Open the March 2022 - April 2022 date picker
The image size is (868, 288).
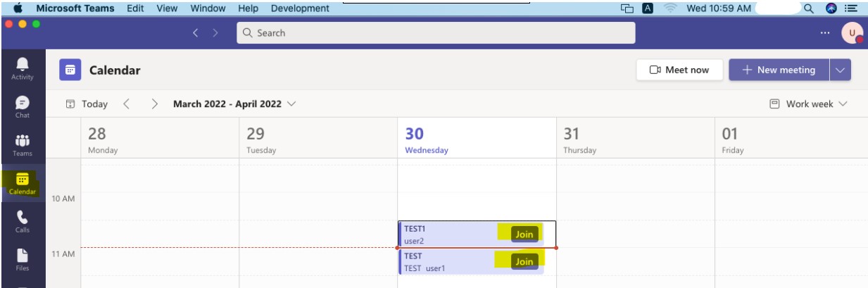point(234,104)
